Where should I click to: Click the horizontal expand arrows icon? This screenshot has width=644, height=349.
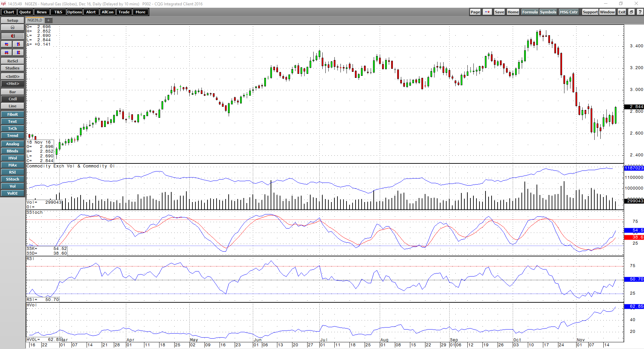coord(7,44)
